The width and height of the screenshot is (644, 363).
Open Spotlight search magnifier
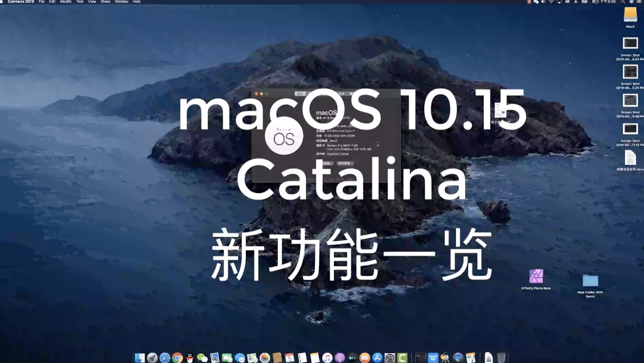pyautogui.click(x=623, y=2)
